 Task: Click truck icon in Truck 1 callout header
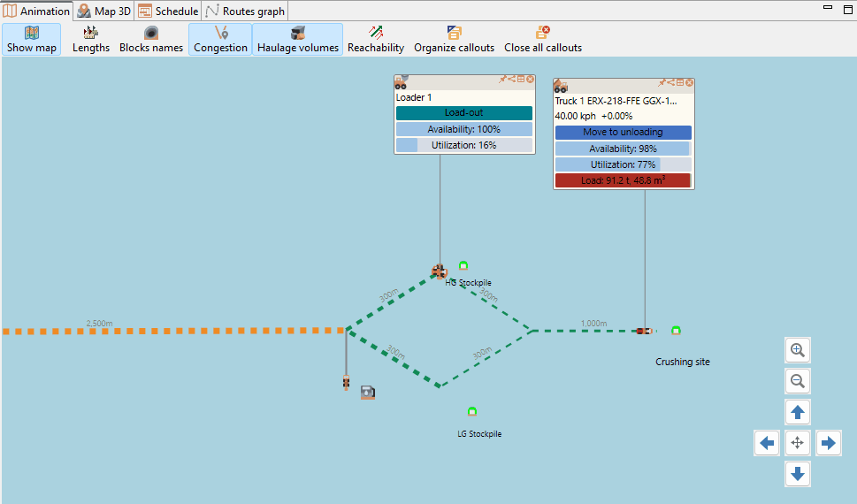click(x=561, y=86)
